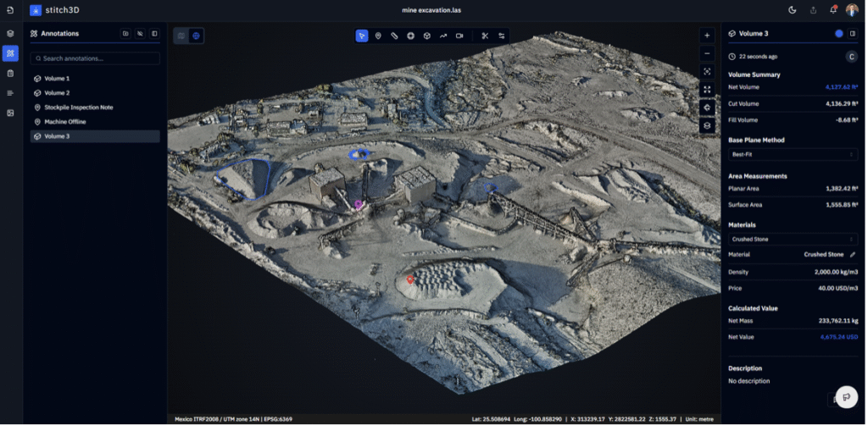
Task: Select the cube volume measurement tool
Action: point(427,36)
